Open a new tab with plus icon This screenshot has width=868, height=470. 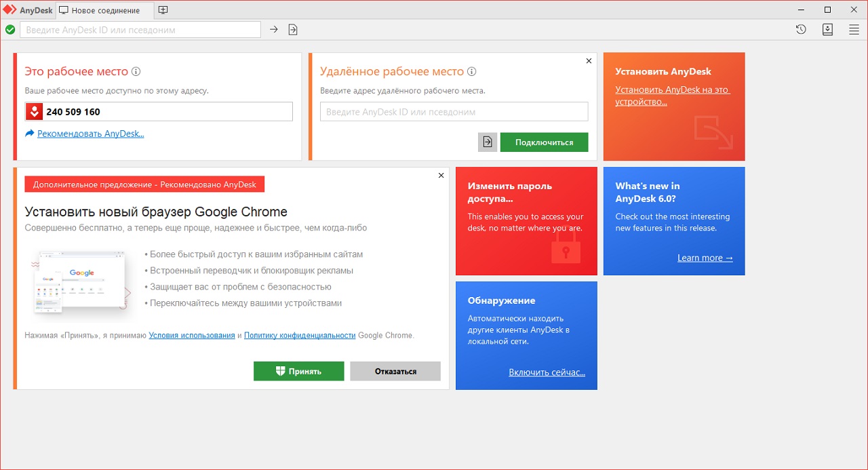(x=163, y=10)
